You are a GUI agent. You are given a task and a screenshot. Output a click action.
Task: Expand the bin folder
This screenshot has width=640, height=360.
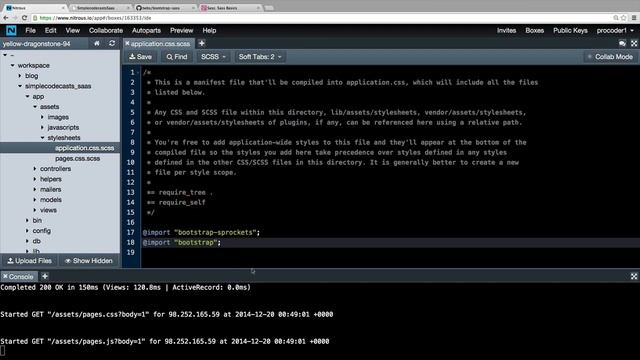coord(28,220)
